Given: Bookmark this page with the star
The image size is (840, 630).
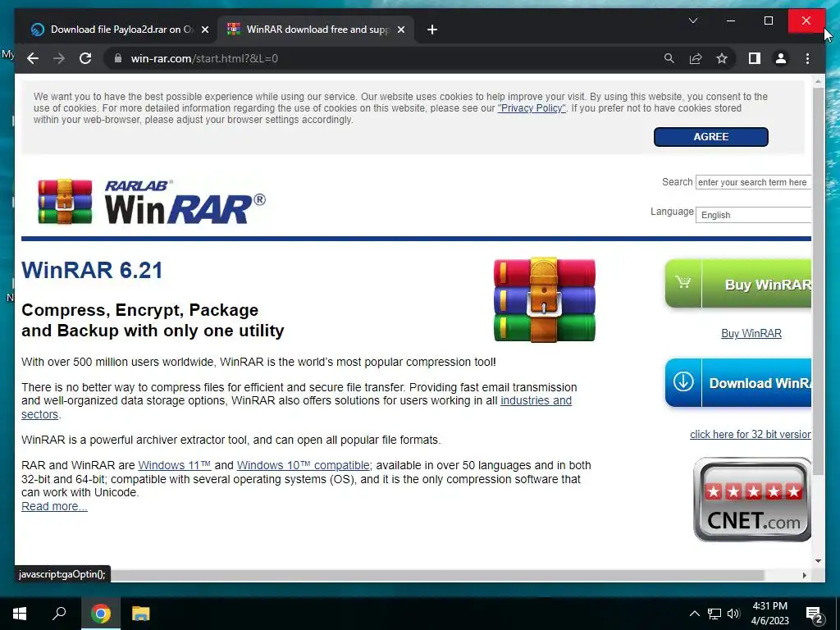Looking at the screenshot, I should tap(722, 58).
